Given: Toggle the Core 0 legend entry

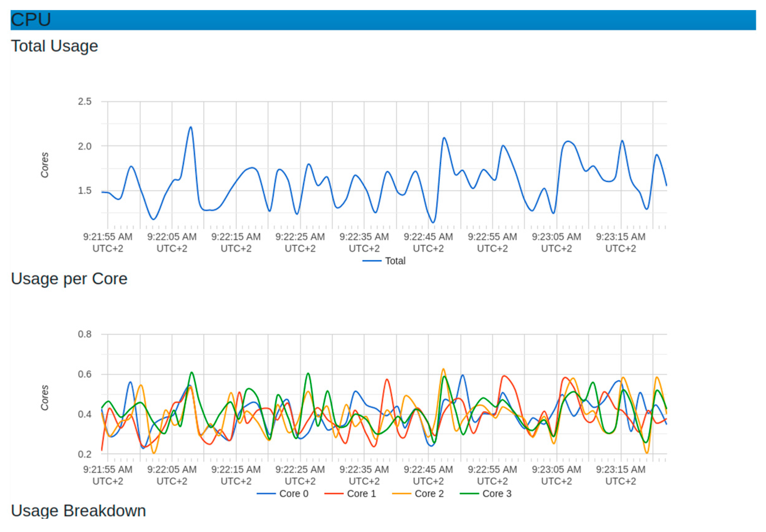Looking at the screenshot, I should (x=293, y=493).
